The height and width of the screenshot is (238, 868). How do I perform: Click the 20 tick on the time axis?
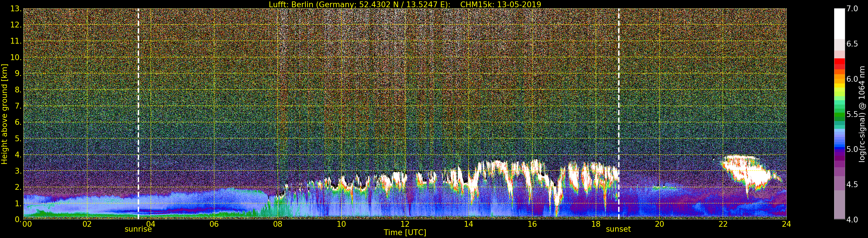(659, 224)
